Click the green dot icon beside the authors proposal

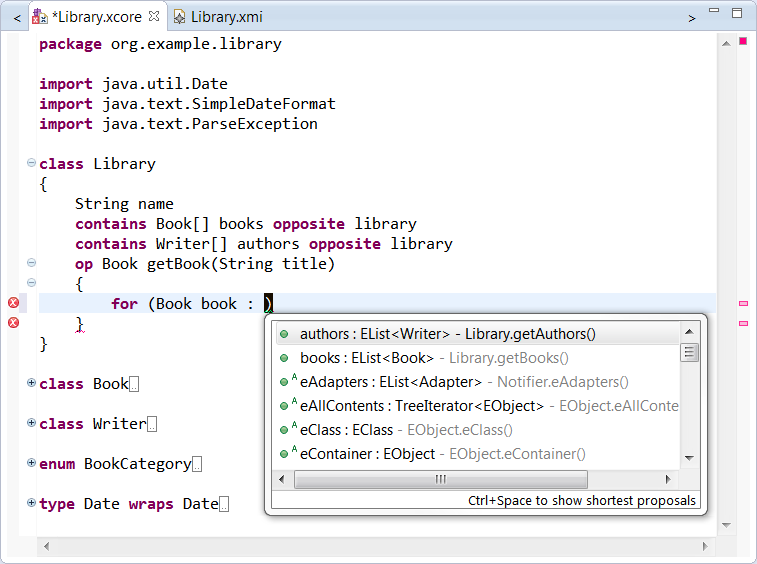coord(285,334)
